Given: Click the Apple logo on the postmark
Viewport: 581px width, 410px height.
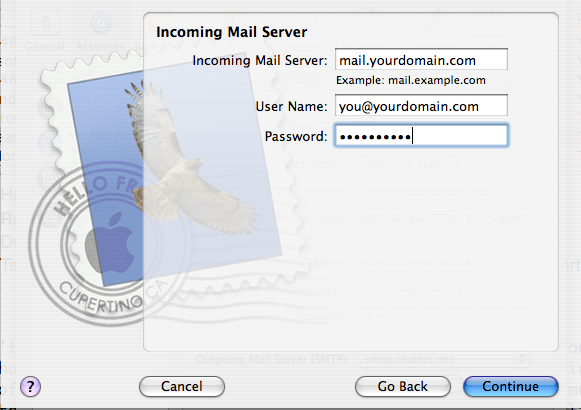Looking at the screenshot, I should coord(110,243).
